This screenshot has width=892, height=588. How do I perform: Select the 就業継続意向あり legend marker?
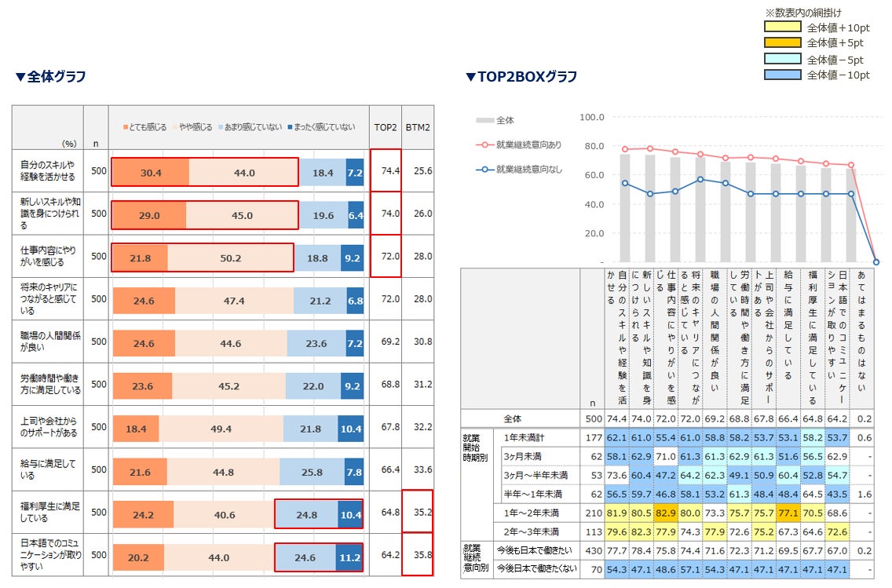pos(484,144)
